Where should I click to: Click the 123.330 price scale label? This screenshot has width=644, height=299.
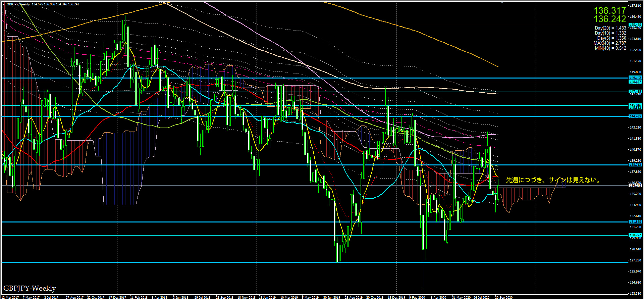pos(636,294)
